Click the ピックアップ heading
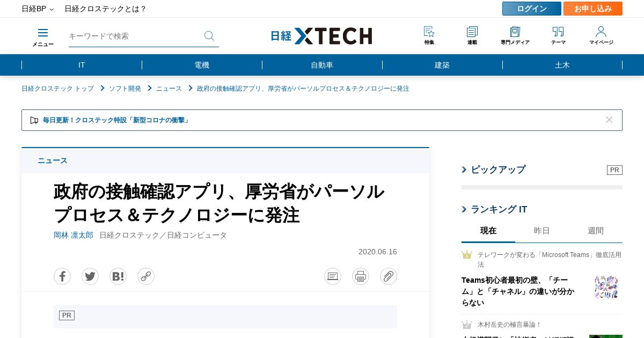Viewport: 644px width, 338px height. coord(498,170)
